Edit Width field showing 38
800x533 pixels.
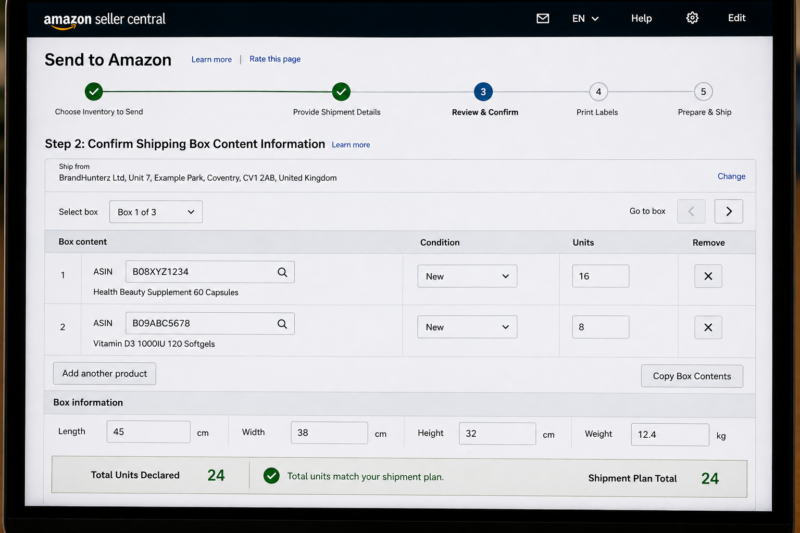pos(329,433)
